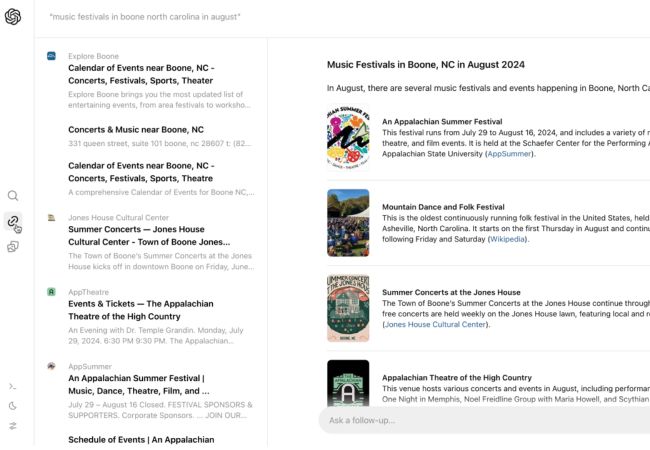
Task: Click snippet 'July 29 – August 16 Closed'
Action: pyautogui.click(x=160, y=410)
